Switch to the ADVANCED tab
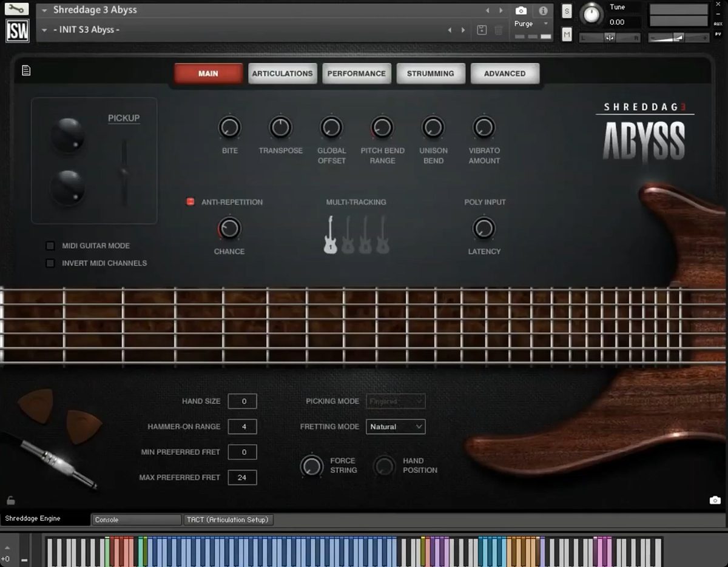 [x=505, y=73]
